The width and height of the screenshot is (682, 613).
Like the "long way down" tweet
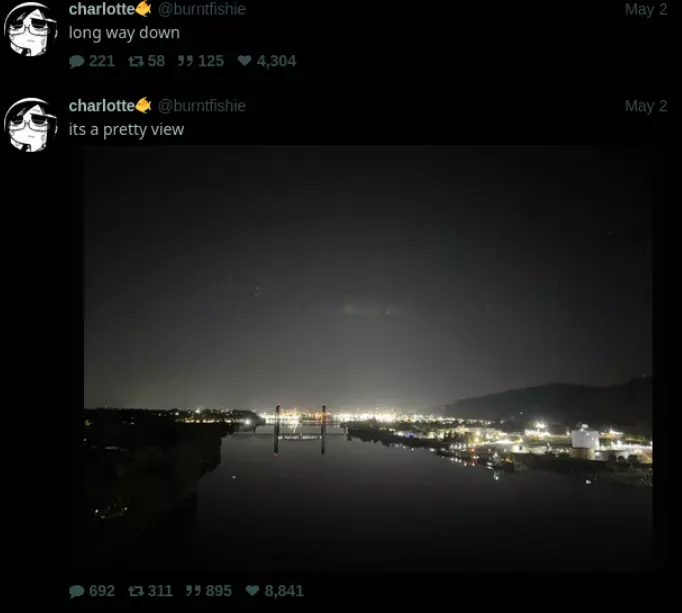(x=244, y=61)
